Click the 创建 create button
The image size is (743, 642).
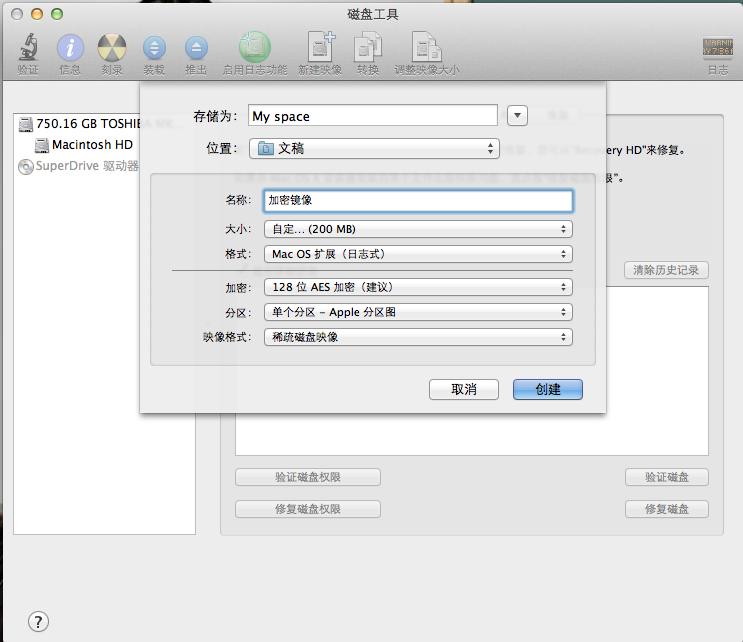click(x=547, y=389)
